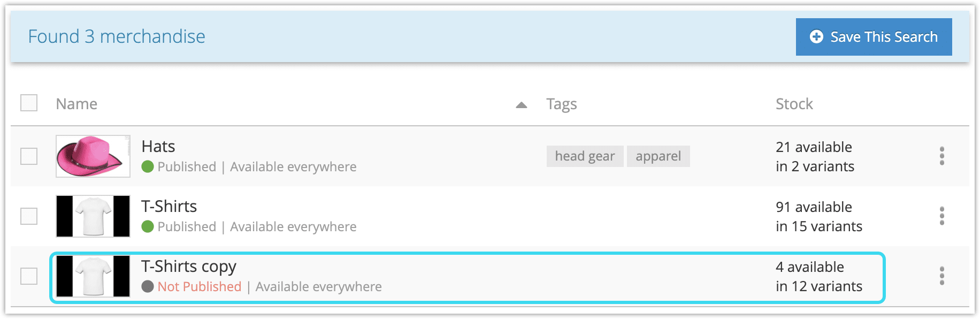The width and height of the screenshot is (980, 319).
Task: Click the head gear tag
Action: pos(585,156)
